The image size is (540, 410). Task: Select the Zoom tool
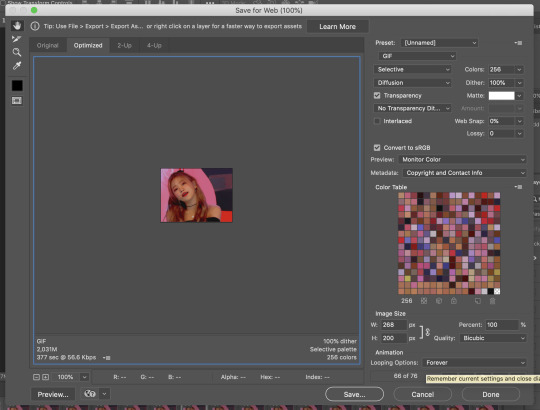(17, 52)
